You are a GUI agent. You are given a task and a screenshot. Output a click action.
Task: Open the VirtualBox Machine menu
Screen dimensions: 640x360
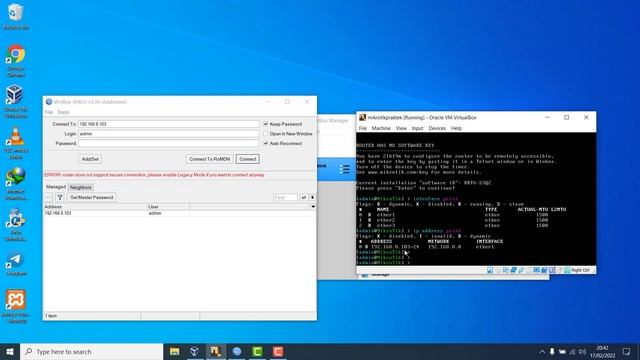click(x=381, y=128)
